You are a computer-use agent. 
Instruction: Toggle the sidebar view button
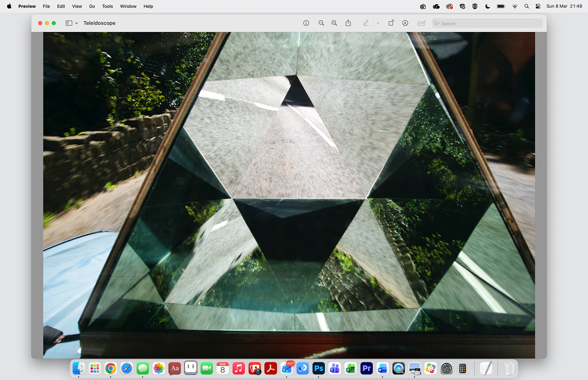69,23
